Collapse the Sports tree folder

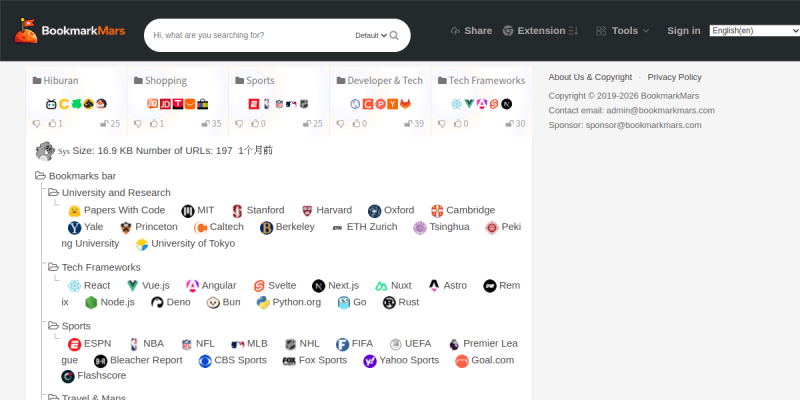[69, 326]
